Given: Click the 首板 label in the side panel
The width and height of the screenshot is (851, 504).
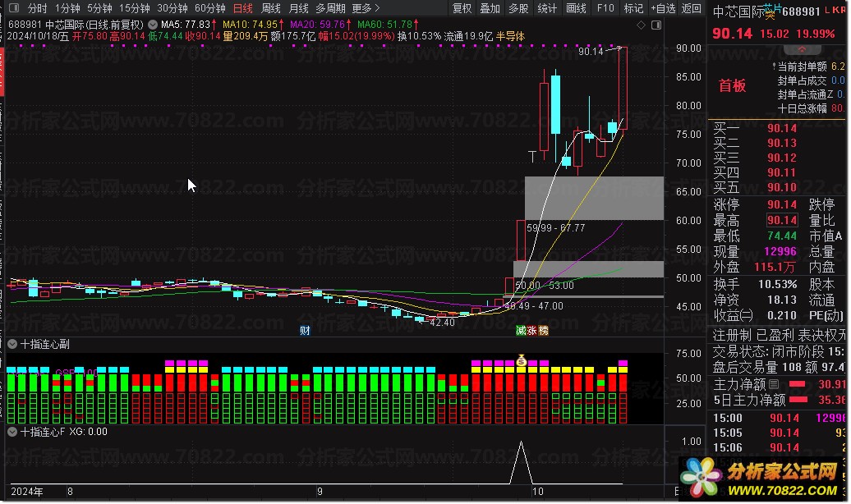Looking at the screenshot, I should click(732, 85).
